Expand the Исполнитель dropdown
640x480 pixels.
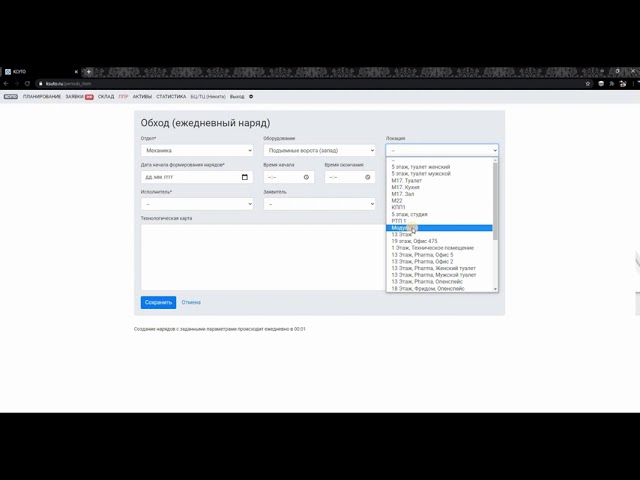[197, 203]
